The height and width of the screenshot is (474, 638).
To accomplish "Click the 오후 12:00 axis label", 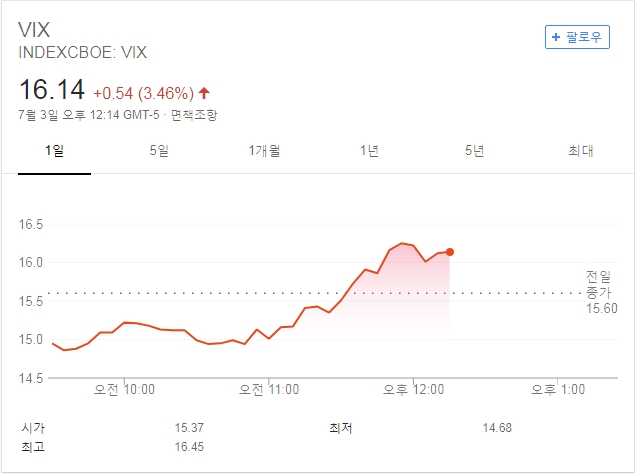I will click(412, 388).
